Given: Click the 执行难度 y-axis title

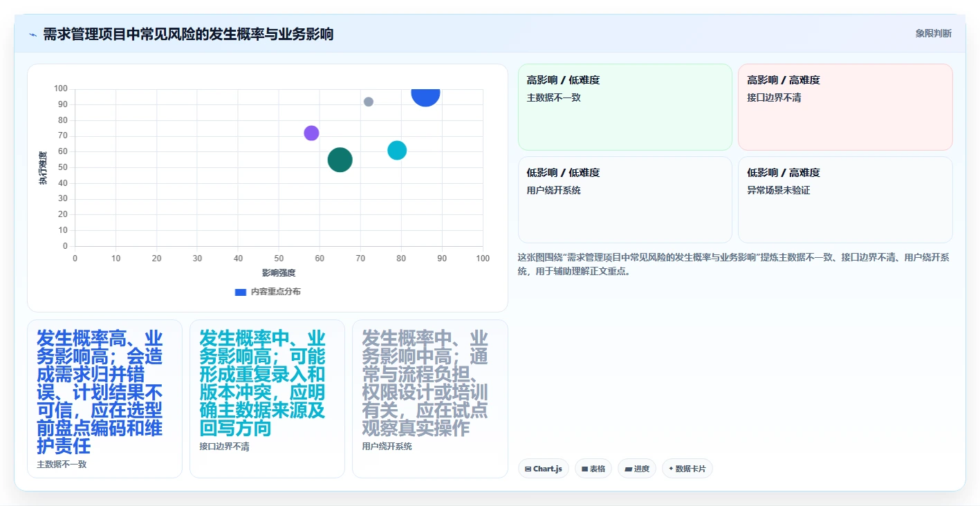Looking at the screenshot, I should (43, 168).
